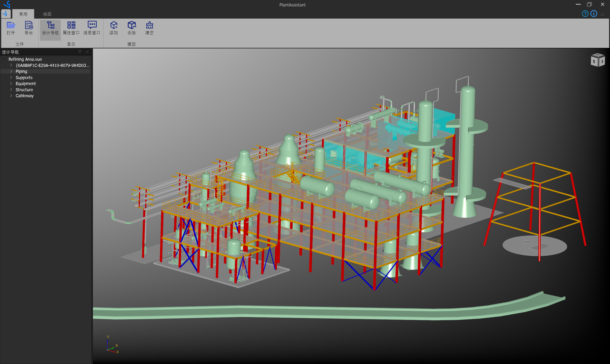Click the Export (导出) icon
This screenshot has width=610, height=364.
point(29,25)
